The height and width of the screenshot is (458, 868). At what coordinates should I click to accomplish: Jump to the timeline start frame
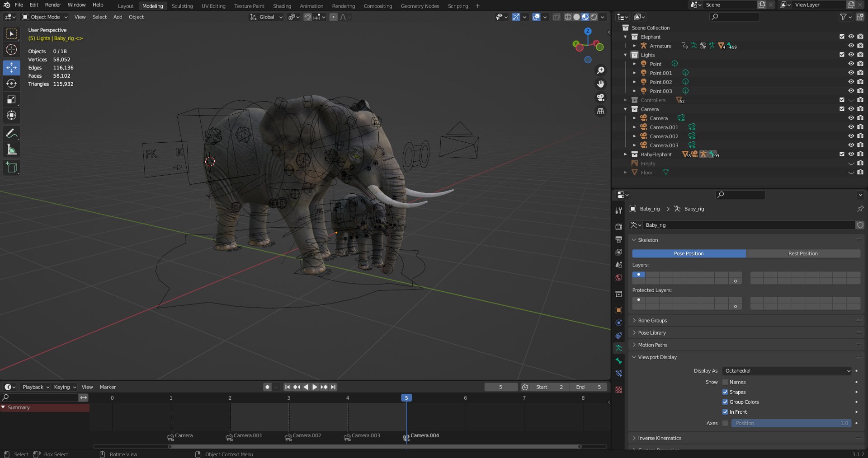pos(288,387)
